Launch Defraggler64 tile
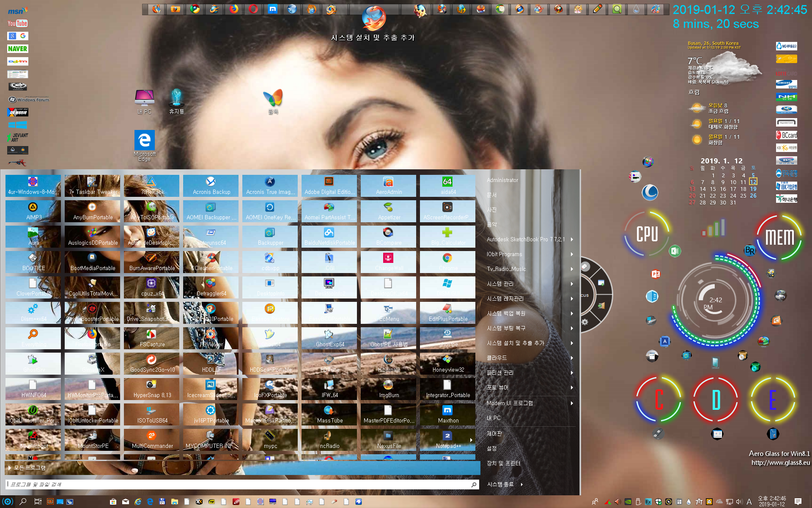 click(211, 287)
